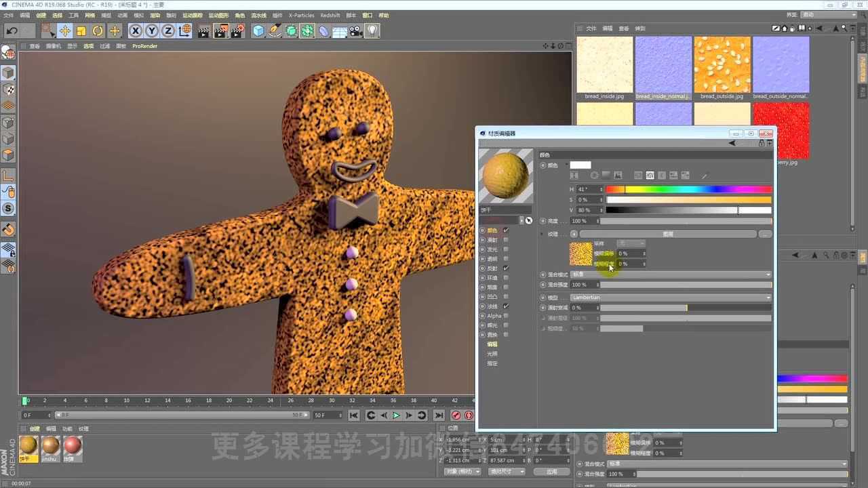Expand the texture arrow button beside 纹理

pyautogui.click(x=574, y=234)
